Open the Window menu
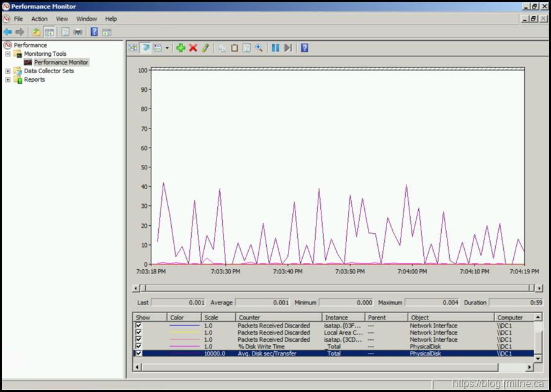 [x=86, y=19]
